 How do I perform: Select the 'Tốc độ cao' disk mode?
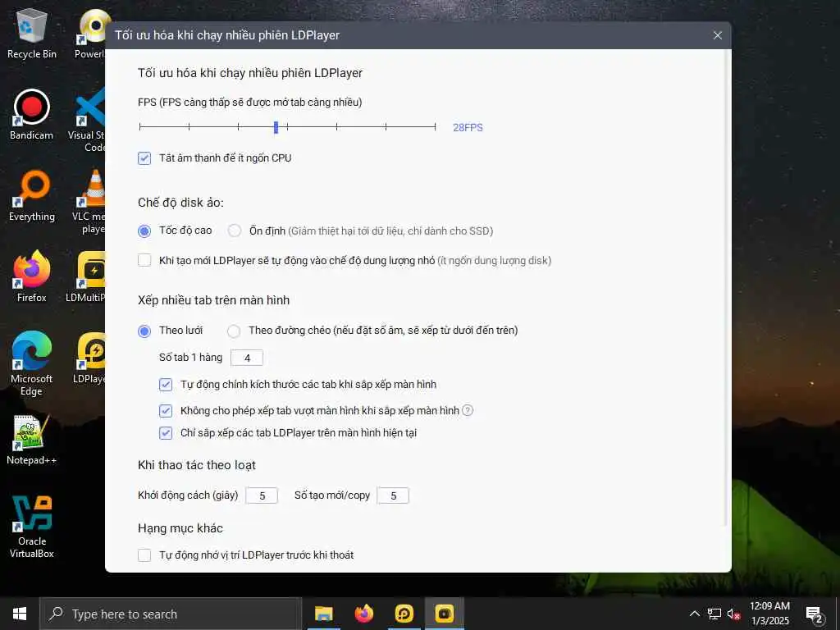tap(144, 231)
